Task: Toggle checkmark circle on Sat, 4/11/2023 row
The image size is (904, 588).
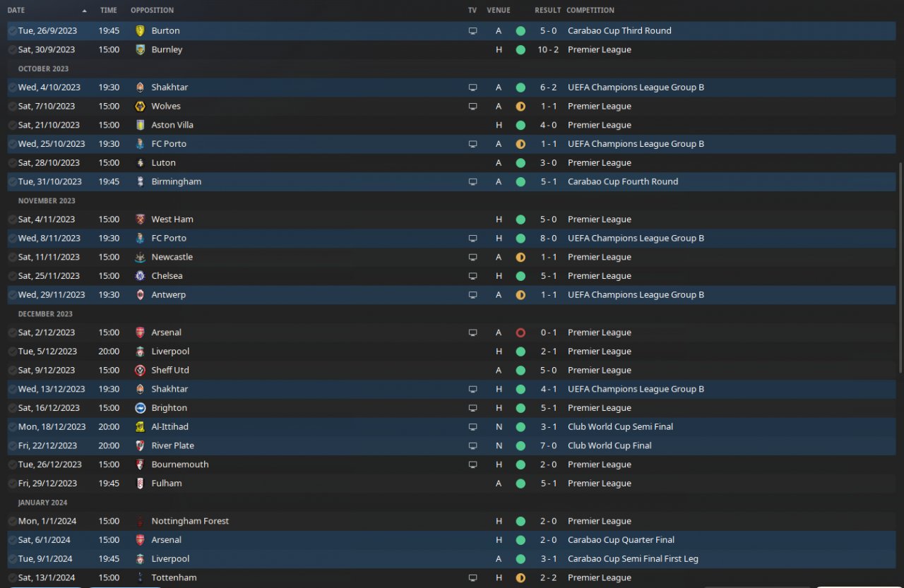Action: (x=12, y=220)
